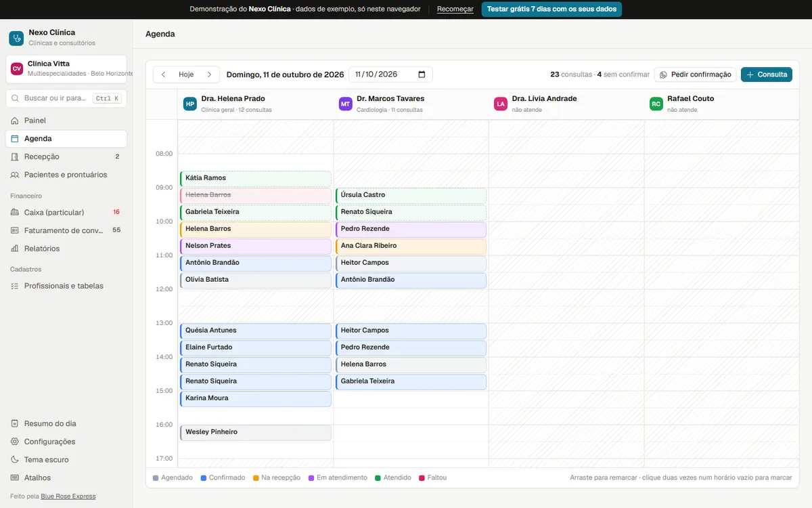Screen dimensions: 812x508
Task: Click the Nexo Clínica stethoscope logo
Action: (x=16, y=38)
